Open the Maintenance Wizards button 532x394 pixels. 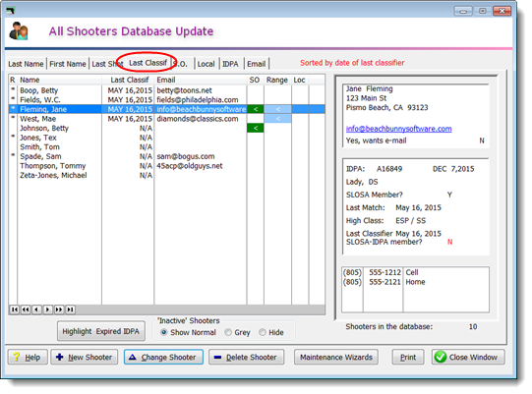pyautogui.click(x=336, y=357)
